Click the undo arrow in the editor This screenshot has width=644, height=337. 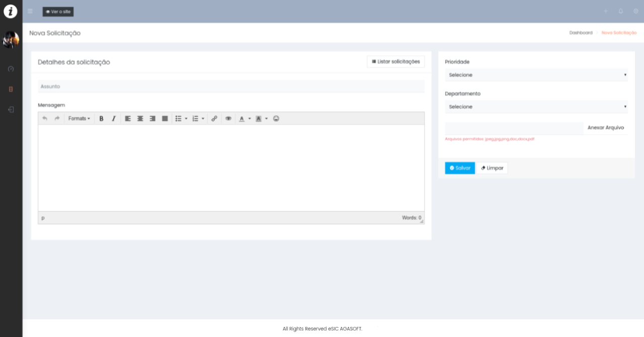tap(45, 119)
